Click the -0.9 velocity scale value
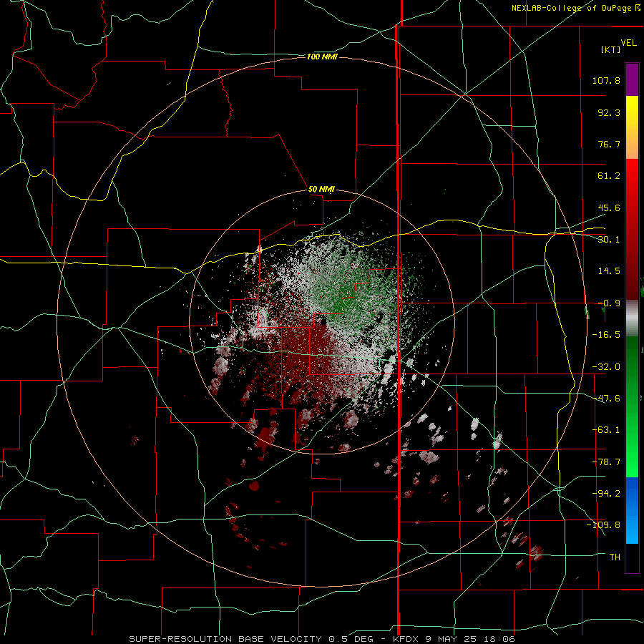 click(x=609, y=303)
